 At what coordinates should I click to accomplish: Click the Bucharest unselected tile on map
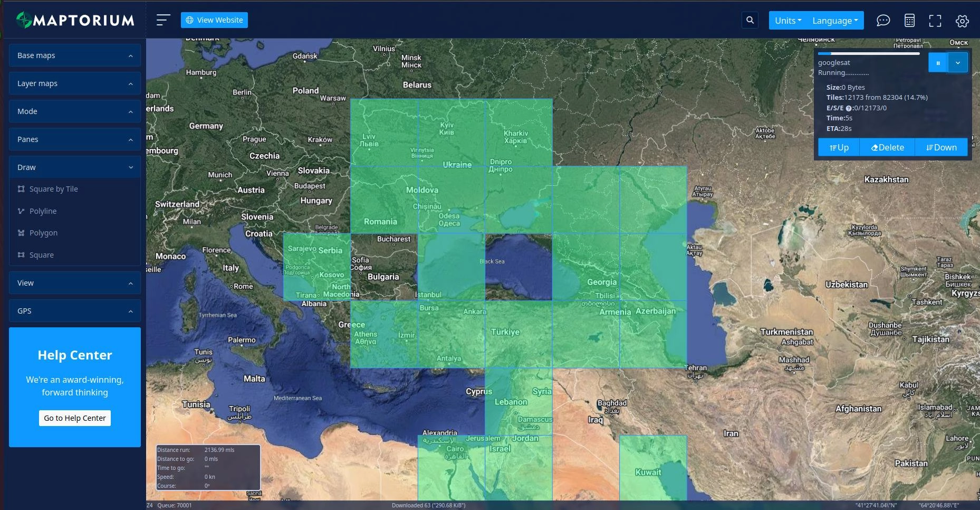pyautogui.click(x=384, y=267)
